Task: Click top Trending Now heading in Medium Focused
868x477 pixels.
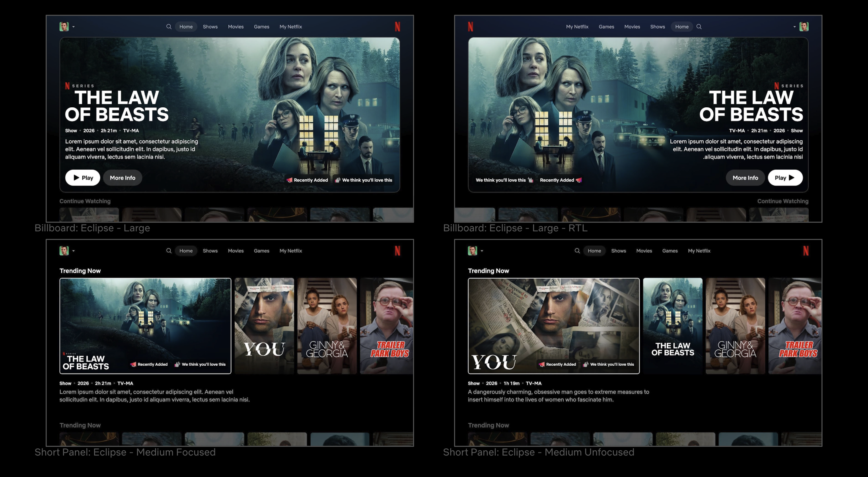Action: pos(80,271)
